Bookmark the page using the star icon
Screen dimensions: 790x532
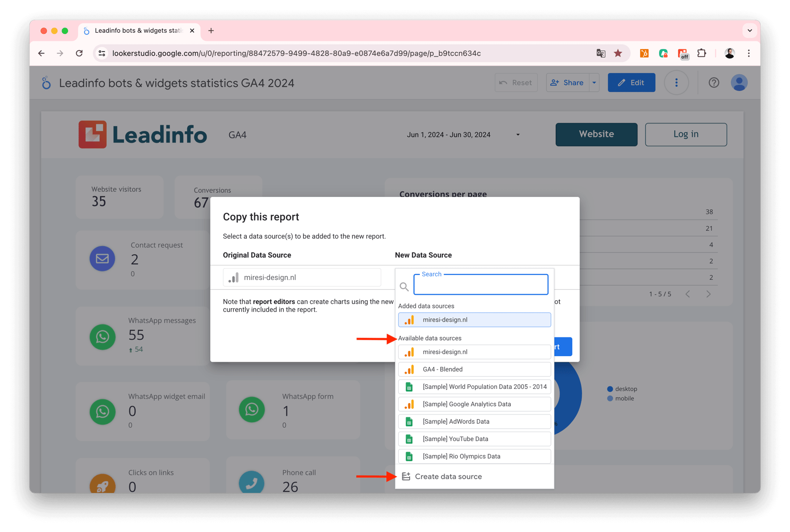pyautogui.click(x=618, y=53)
